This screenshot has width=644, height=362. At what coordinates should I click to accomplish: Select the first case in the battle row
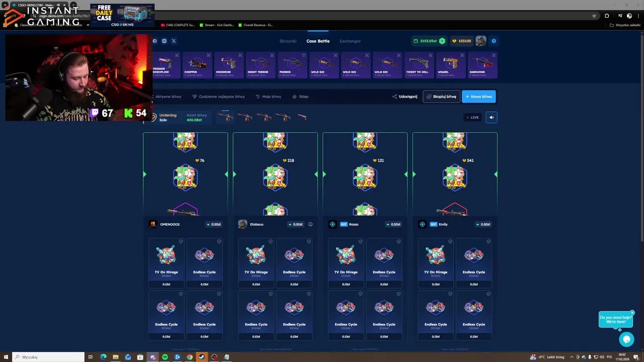coord(225,118)
